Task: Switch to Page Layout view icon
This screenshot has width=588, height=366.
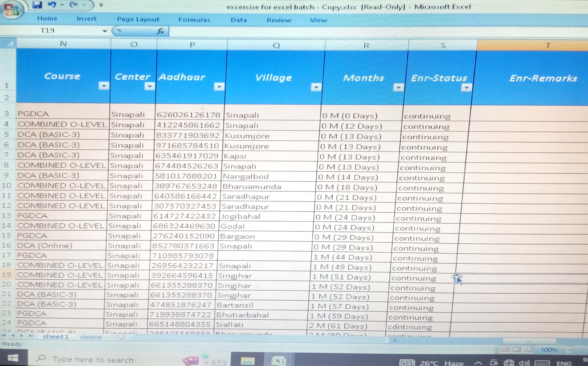Action: [517, 349]
